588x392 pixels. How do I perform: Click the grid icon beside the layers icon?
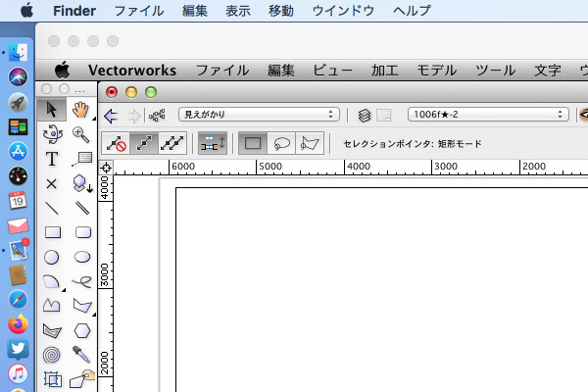pos(384,116)
